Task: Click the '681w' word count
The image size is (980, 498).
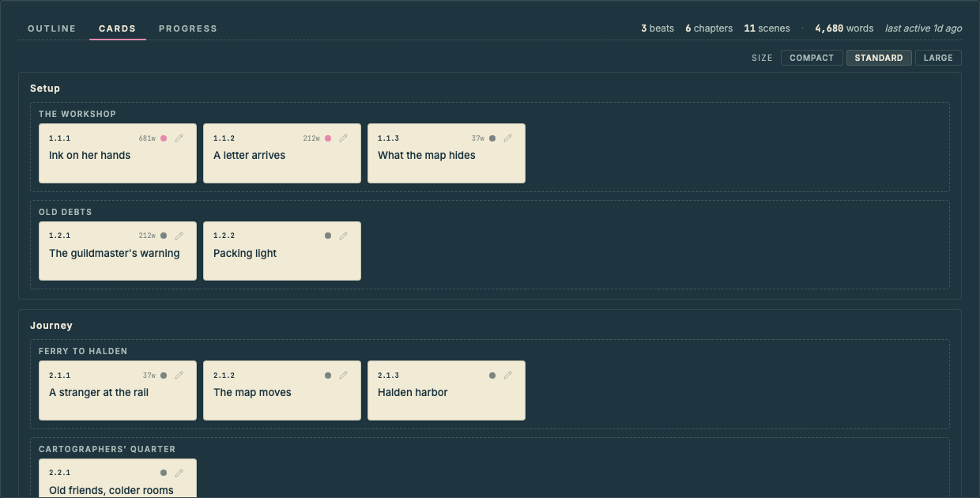Action: pyautogui.click(x=147, y=138)
